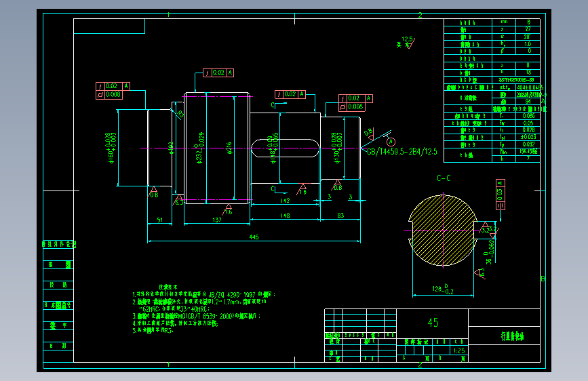The image size is (588, 381).
Task: Select the 148 length dimension
Action: click(285, 216)
